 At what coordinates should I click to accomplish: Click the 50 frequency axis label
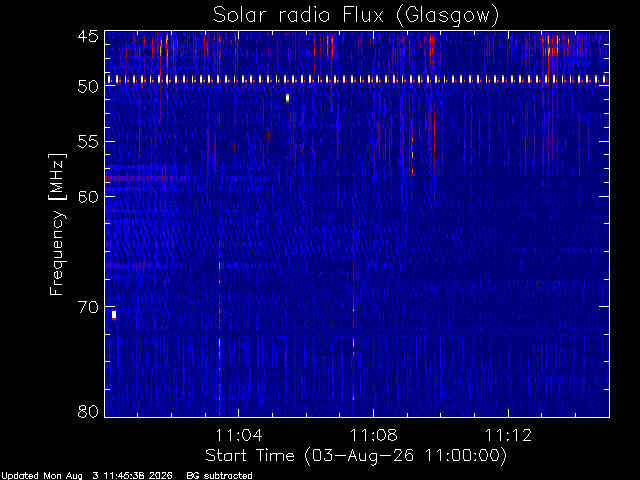[x=88, y=87]
